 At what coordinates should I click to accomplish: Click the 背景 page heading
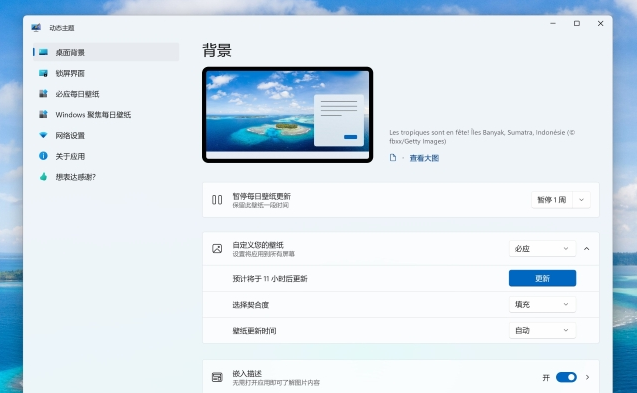(x=217, y=50)
